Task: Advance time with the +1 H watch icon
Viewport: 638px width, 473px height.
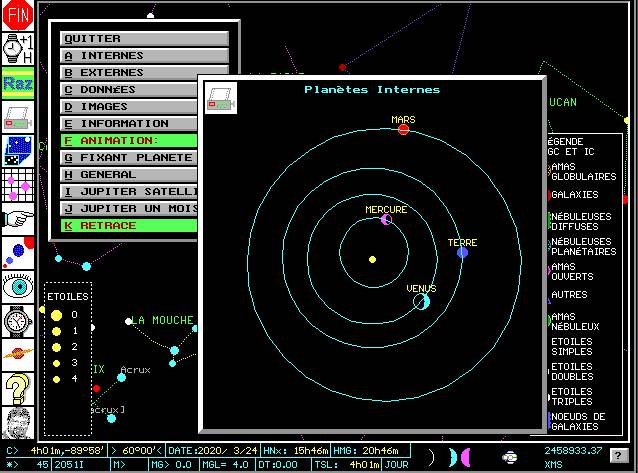Action: 18,49
